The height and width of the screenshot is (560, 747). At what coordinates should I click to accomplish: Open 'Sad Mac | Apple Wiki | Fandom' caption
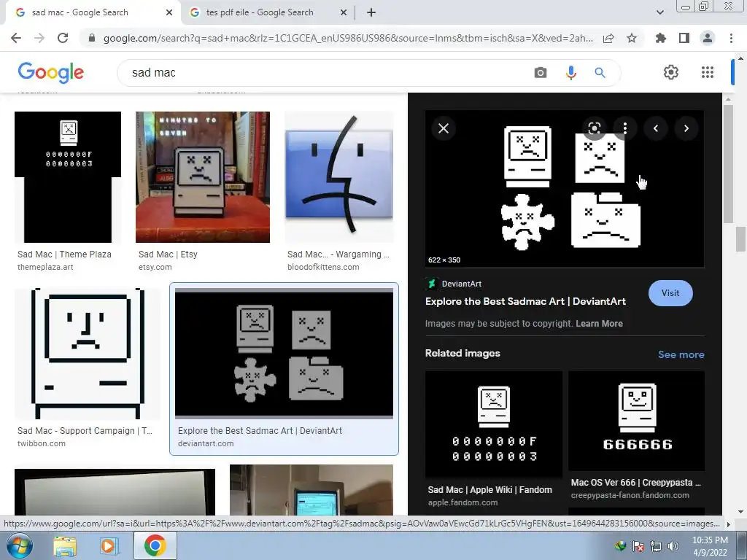(x=489, y=489)
